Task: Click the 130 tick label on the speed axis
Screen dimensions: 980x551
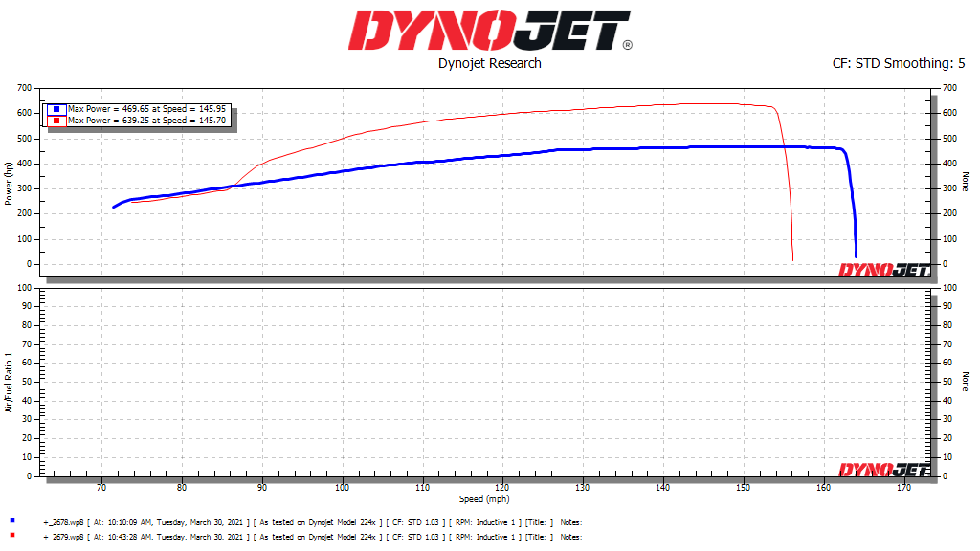Action: (583, 487)
